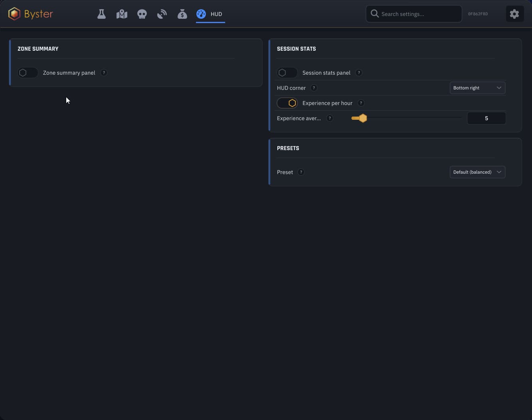Open the flask tab icon
The width and height of the screenshot is (532, 420).
tap(101, 14)
